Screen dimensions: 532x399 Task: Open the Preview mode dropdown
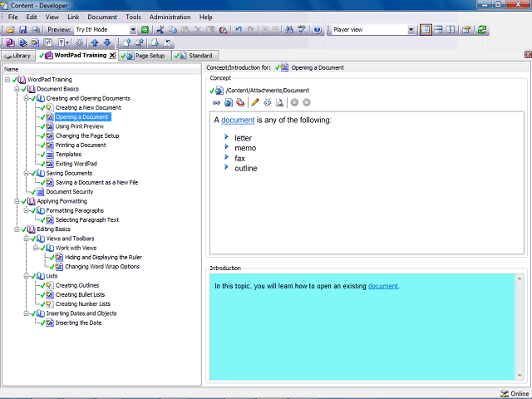point(133,30)
